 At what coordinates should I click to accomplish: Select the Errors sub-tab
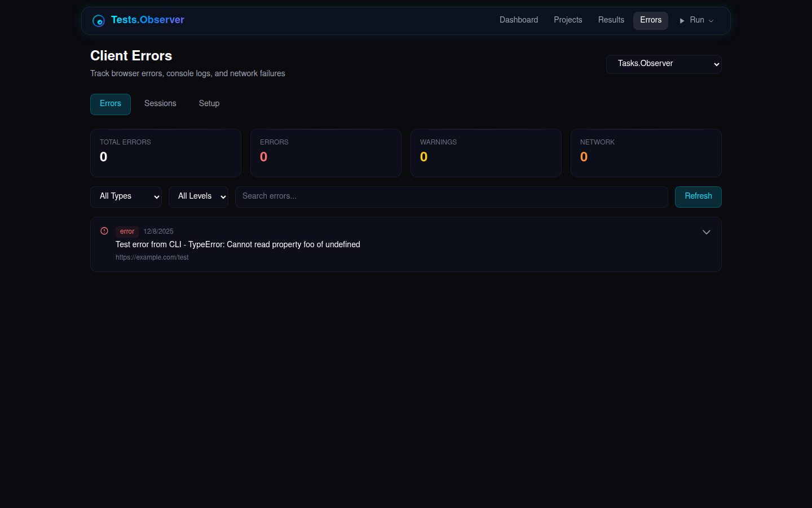(111, 104)
